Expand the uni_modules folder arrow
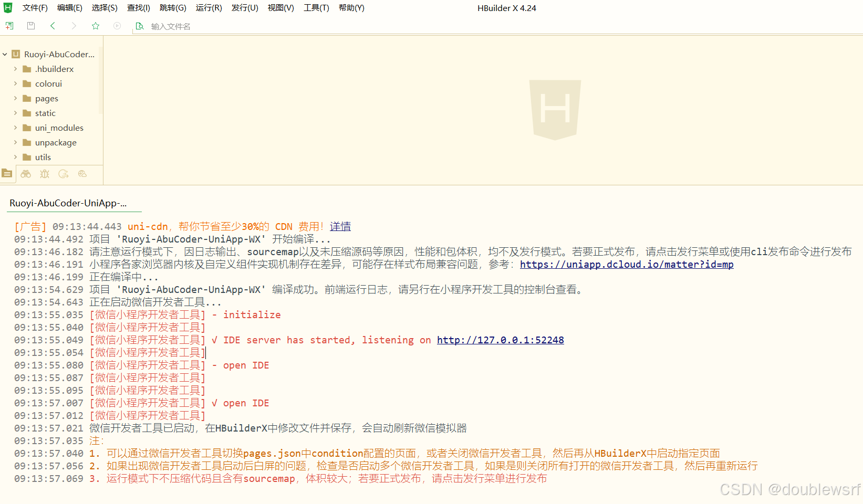The width and height of the screenshot is (863, 504). pos(15,128)
